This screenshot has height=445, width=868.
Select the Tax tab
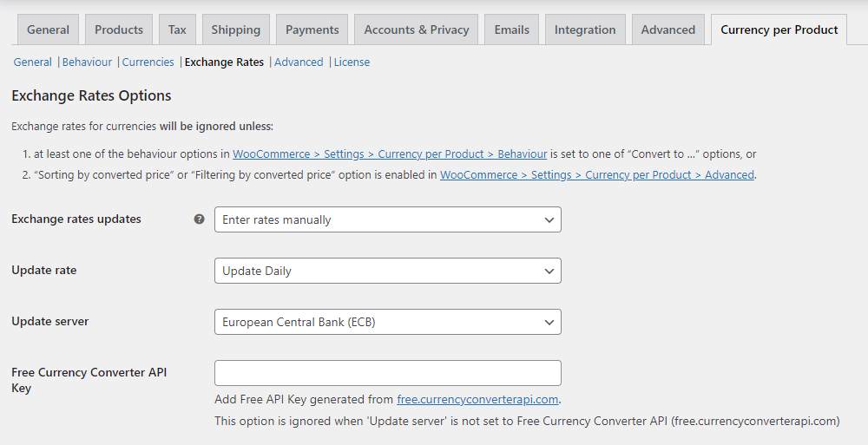tap(177, 29)
